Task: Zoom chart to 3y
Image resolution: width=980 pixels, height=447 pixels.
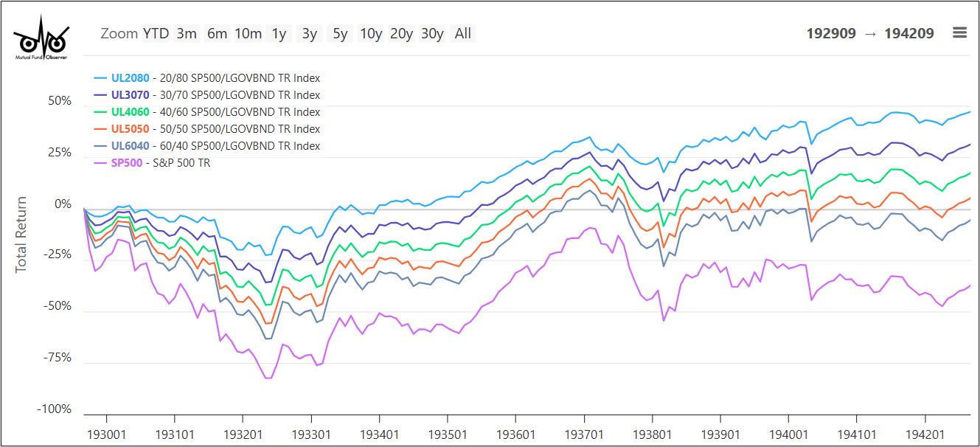Action: pyautogui.click(x=309, y=33)
